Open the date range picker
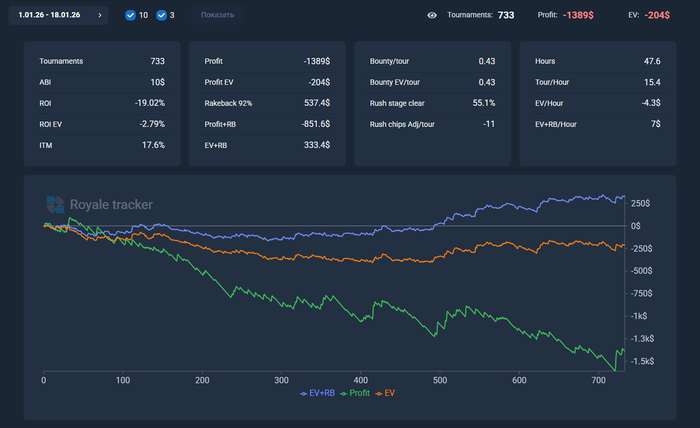700x428 pixels. 50,15
